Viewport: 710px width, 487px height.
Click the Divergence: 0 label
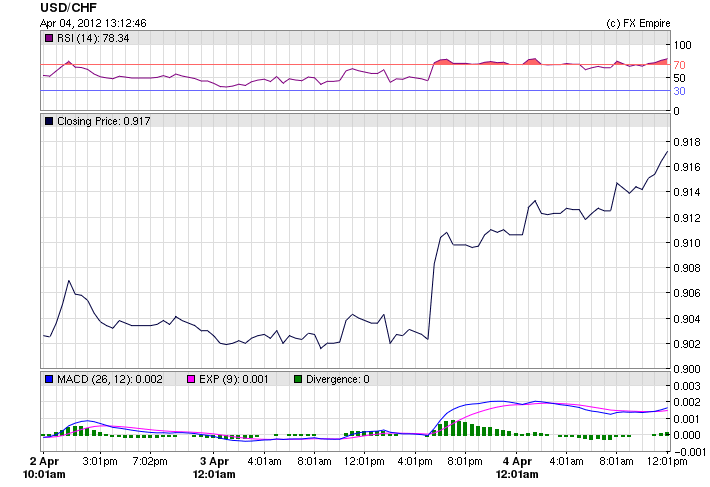[338, 379]
